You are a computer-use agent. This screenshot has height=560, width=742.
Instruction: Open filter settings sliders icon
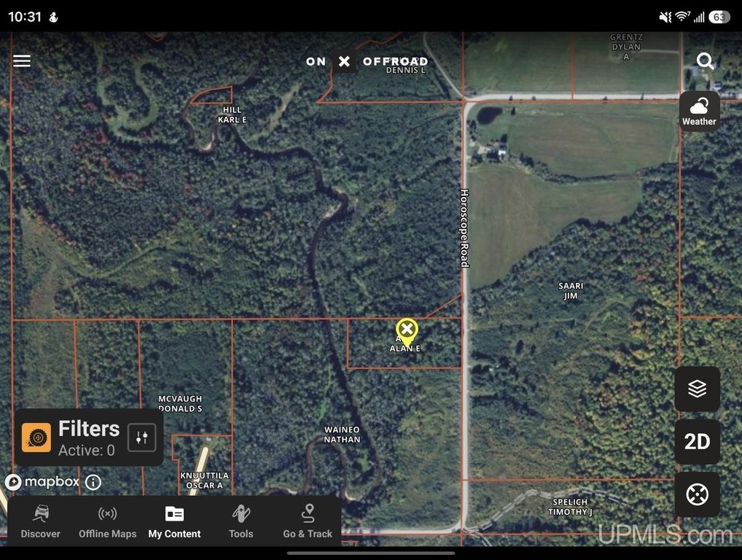tap(142, 437)
